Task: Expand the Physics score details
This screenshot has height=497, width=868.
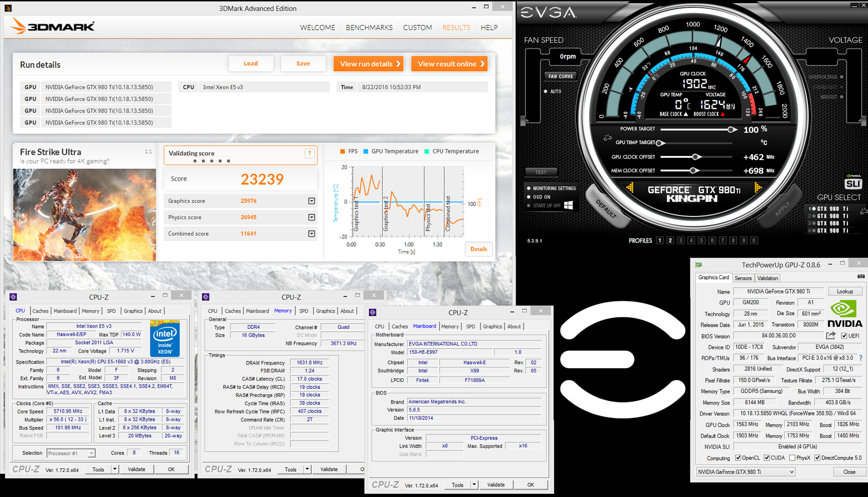Action: click(311, 217)
